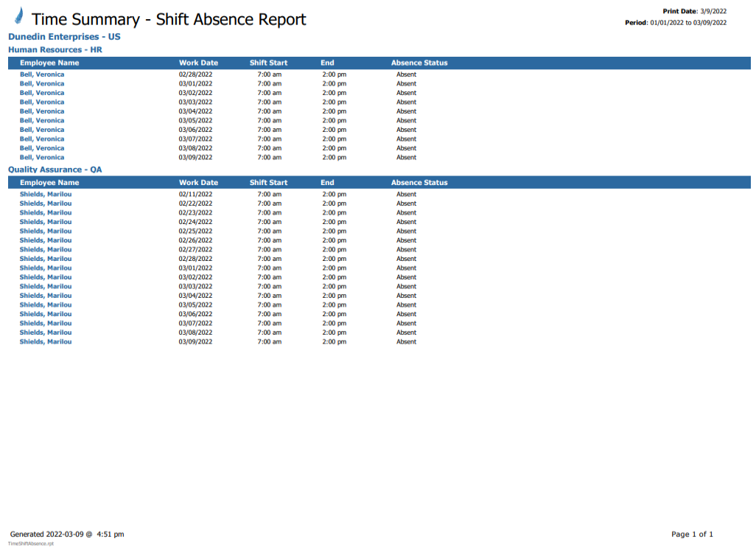Click Shift Start header in the QA table

point(268,183)
